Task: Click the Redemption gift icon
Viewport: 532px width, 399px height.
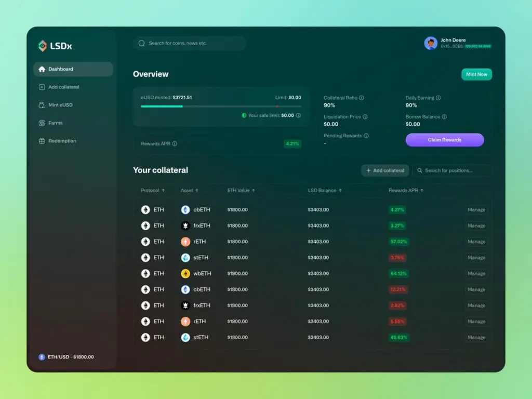Action: point(42,141)
